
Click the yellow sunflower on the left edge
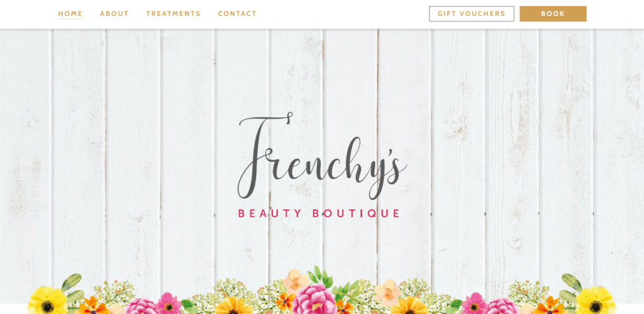[48, 301]
